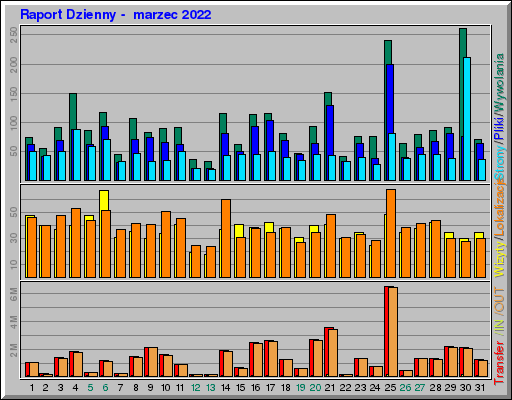Select day label "3" on the x-axis
The image size is (512, 400).
60,388
